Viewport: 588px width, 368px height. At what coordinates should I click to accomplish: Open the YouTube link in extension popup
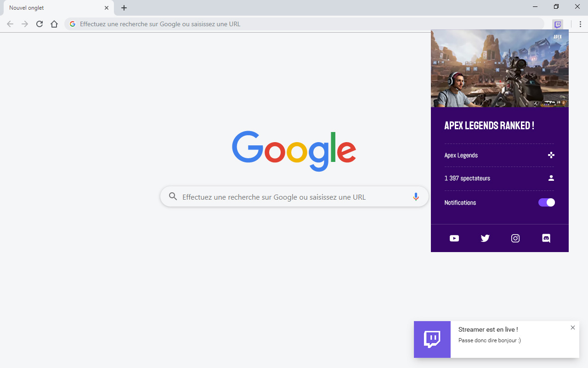[454, 238]
